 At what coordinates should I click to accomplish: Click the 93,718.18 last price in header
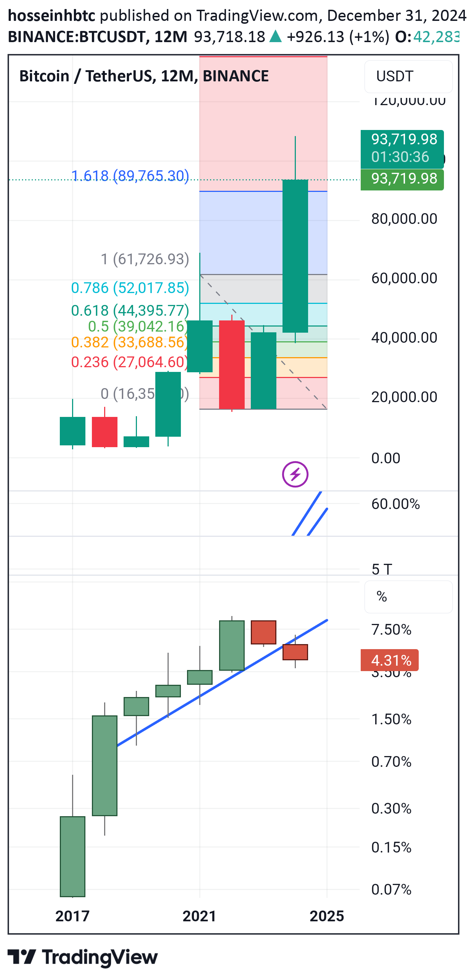pos(229,37)
